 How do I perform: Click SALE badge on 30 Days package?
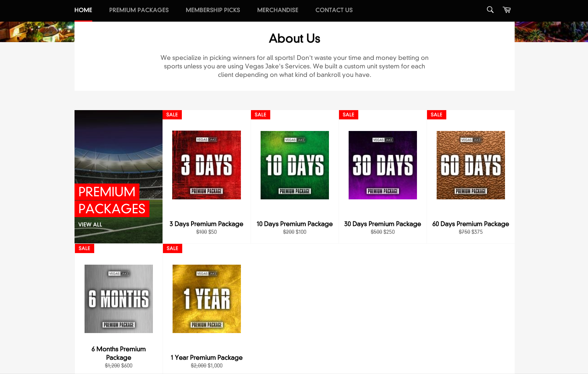coord(349,115)
